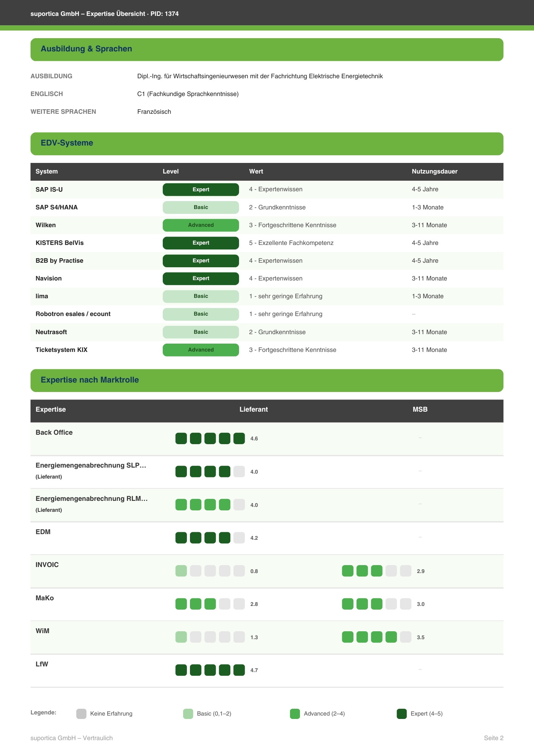
Task: Click the 4.7 score for LfW
Action: (x=254, y=670)
